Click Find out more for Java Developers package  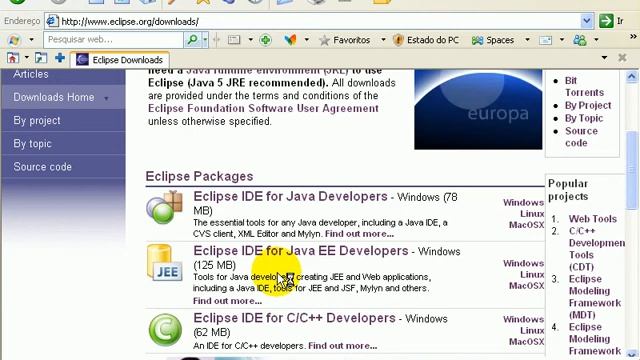click(x=359, y=234)
